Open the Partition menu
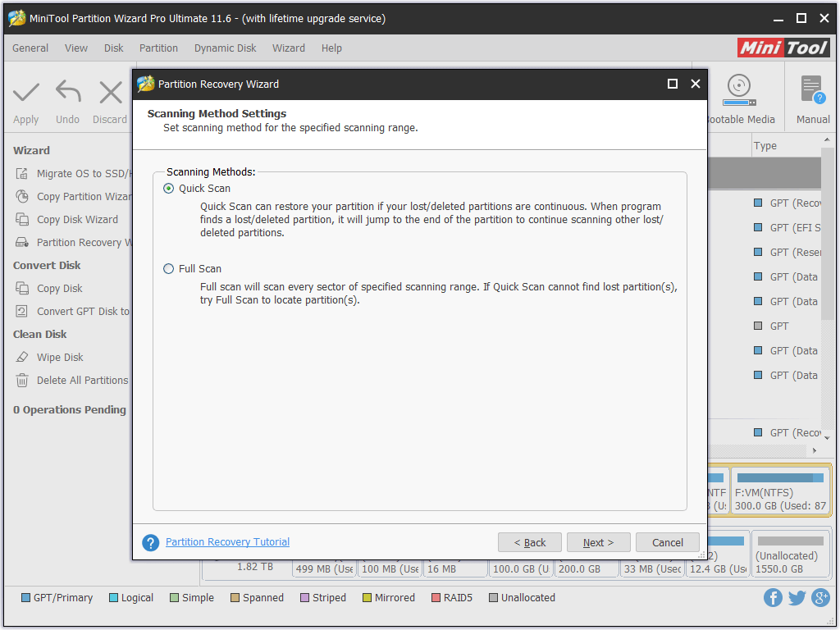 [x=158, y=48]
